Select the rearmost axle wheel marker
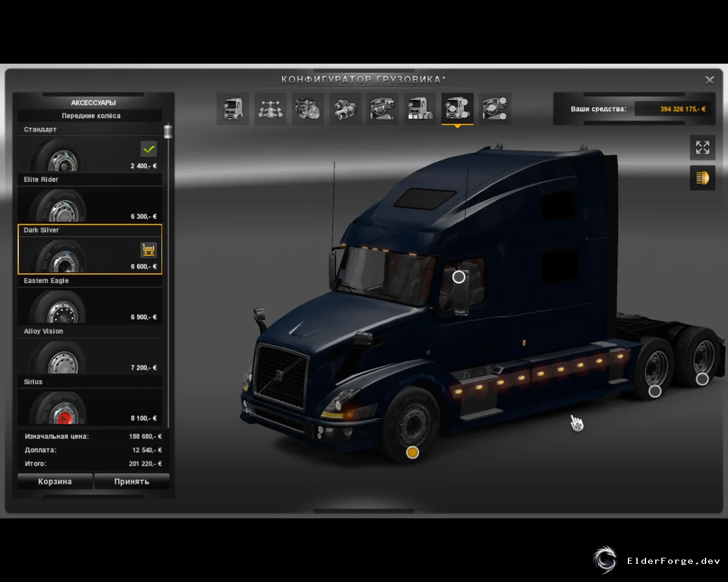 tap(702, 379)
